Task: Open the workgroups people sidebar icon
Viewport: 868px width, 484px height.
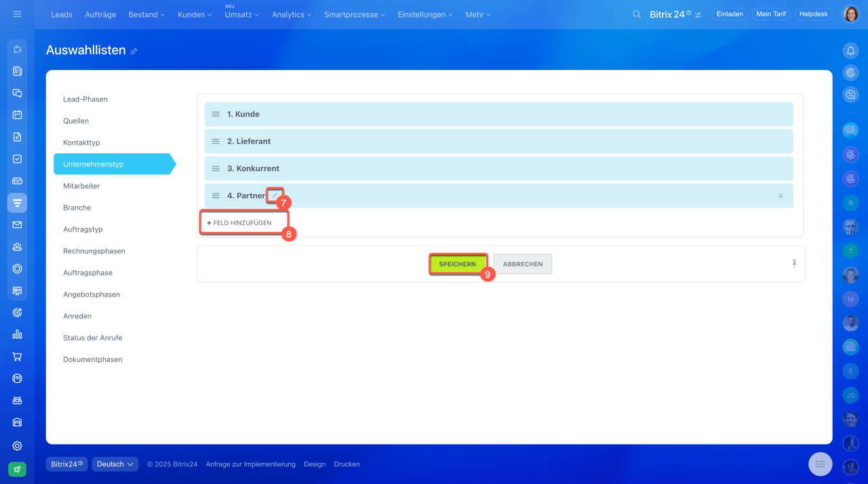Action: (17, 246)
